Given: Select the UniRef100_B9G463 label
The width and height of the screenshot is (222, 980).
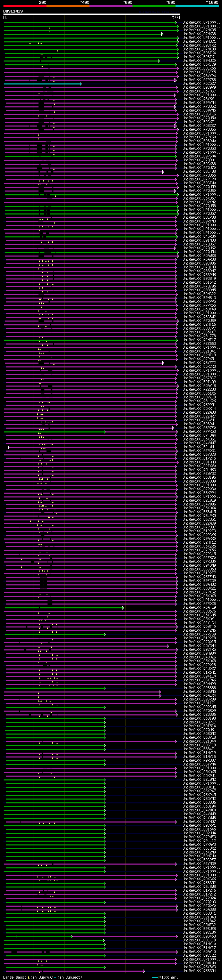Looking at the screenshot, I should click(199, 936).
